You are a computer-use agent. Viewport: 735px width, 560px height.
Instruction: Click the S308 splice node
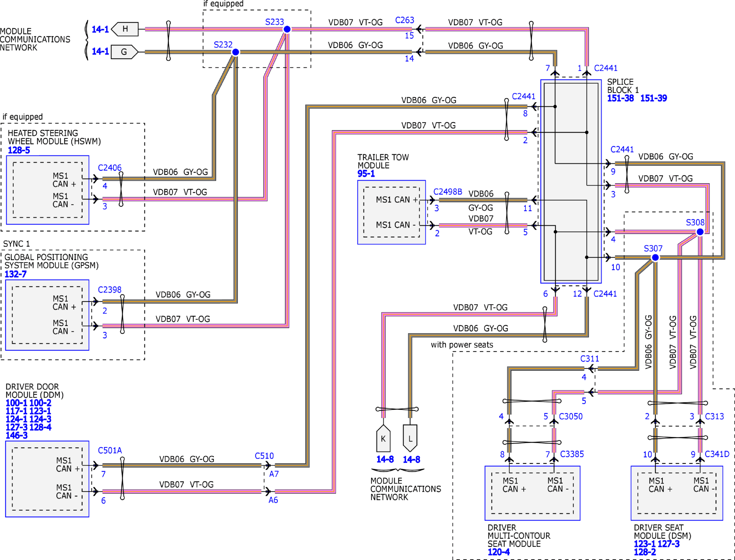coord(700,232)
